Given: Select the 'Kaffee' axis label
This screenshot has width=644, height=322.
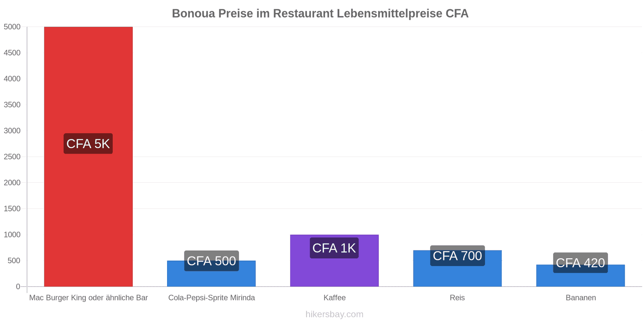Looking at the screenshot, I should point(334,298).
